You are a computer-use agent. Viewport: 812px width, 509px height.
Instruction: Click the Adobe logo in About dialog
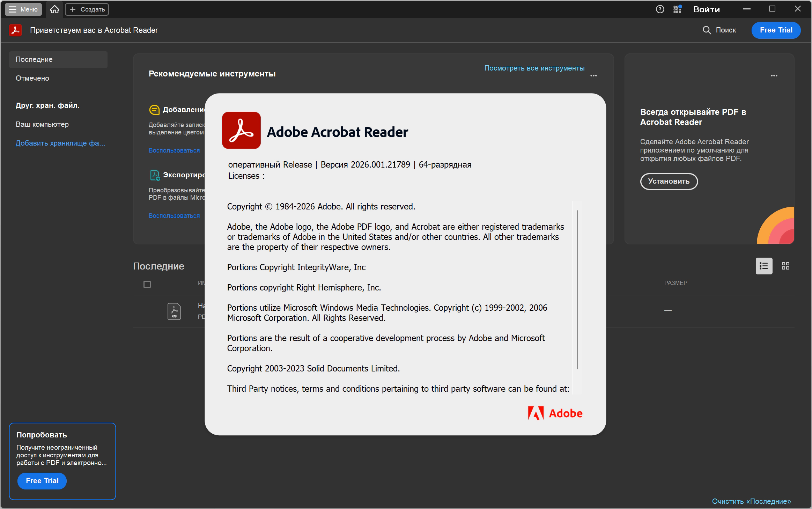click(555, 413)
